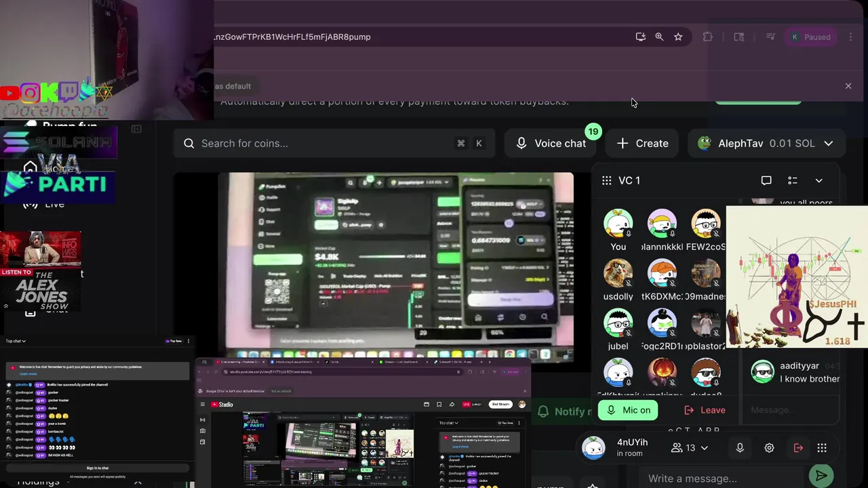Click the browser address bar URL

(x=292, y=37)
